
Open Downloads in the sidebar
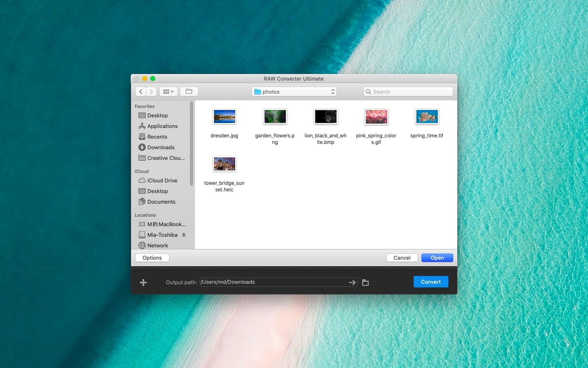pos(161,147)
